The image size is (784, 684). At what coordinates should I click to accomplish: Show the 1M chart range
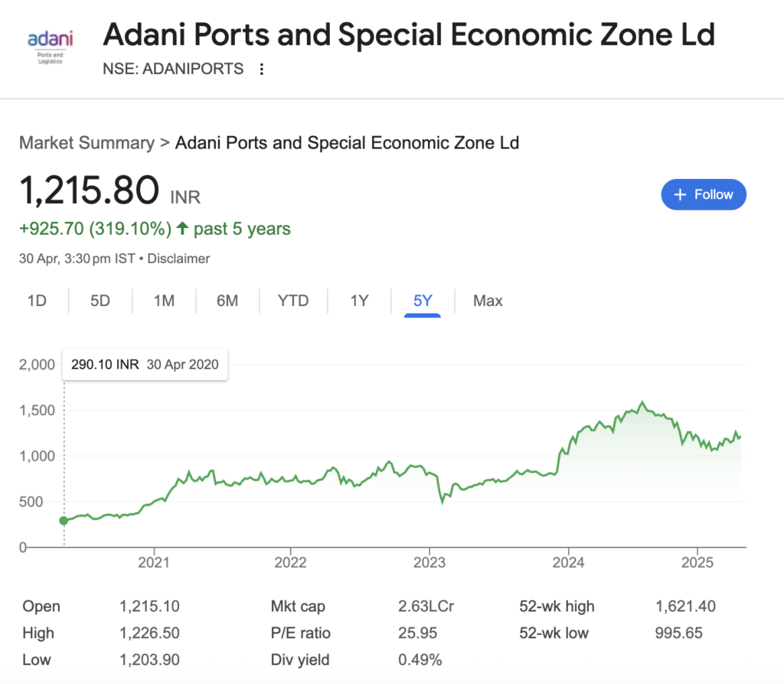pyautogui.click(x=164, y=301)
